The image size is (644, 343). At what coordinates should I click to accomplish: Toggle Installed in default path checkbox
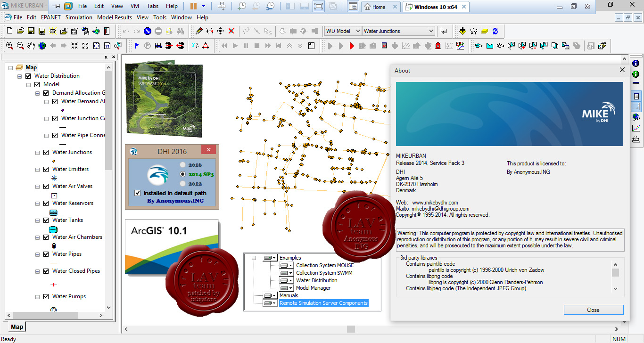(x=137, y=193)
